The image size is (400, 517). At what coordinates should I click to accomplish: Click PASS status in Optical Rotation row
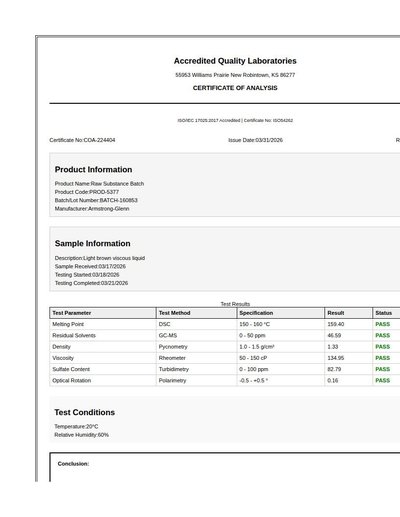[382, 381]
